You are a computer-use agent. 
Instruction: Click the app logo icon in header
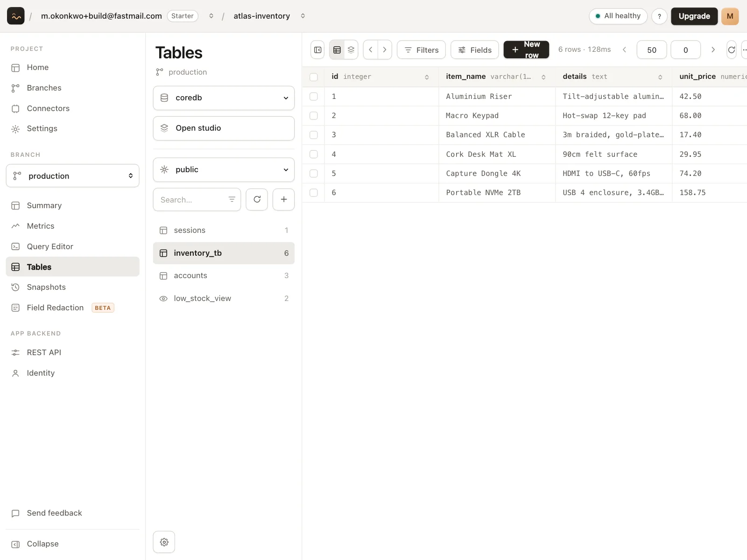(x=16, y=16)
